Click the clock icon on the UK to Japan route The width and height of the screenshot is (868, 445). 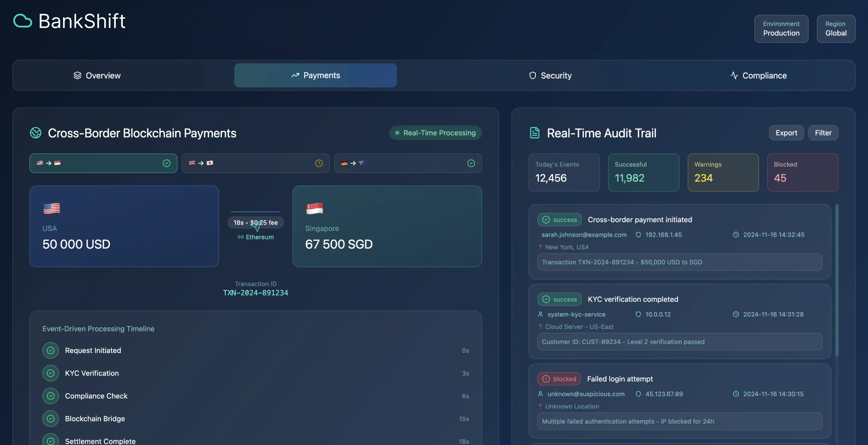319,163
